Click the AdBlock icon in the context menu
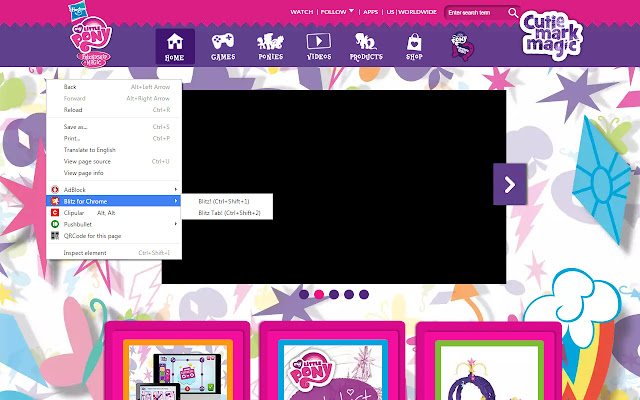 (x=55, y=189)
